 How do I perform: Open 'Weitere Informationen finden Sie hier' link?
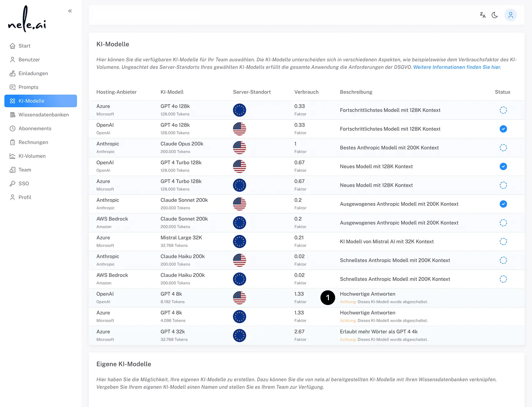457,67
